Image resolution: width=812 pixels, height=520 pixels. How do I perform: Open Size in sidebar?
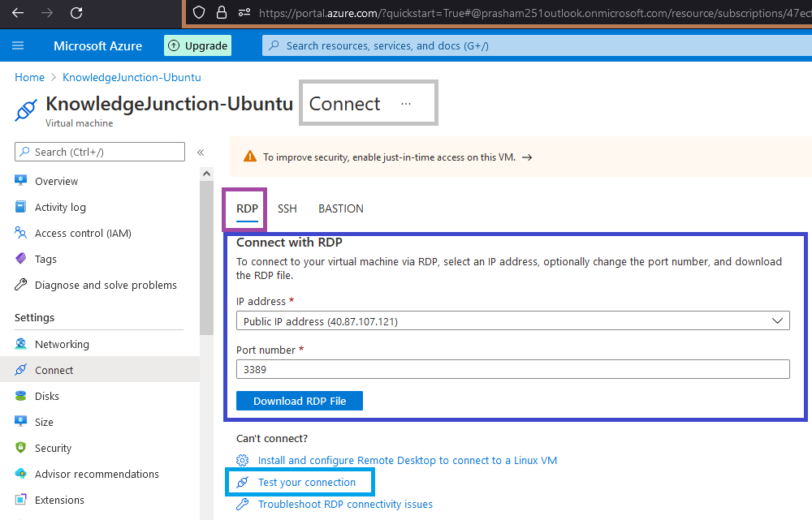point(44,422)
